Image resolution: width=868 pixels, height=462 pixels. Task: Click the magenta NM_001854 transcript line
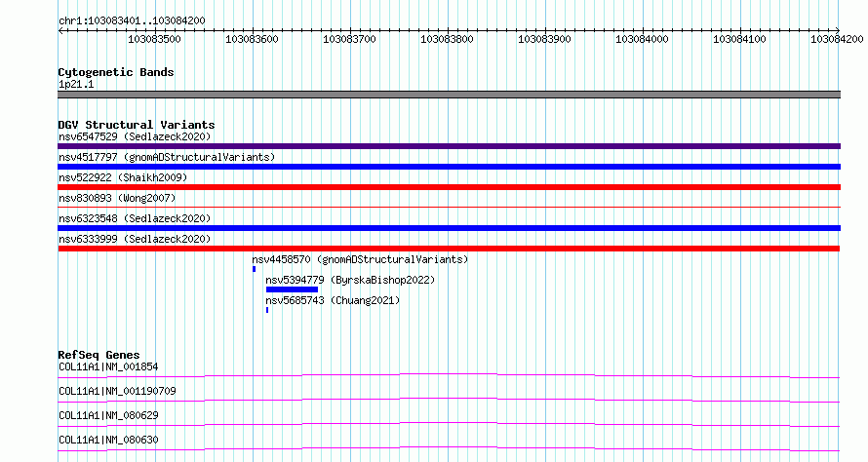point(449,376)
